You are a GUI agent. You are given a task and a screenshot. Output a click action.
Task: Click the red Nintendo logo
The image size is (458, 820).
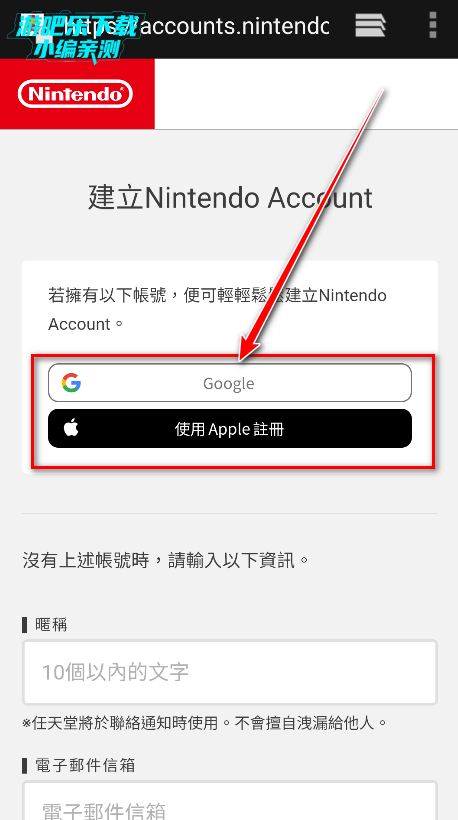point(77,94)
